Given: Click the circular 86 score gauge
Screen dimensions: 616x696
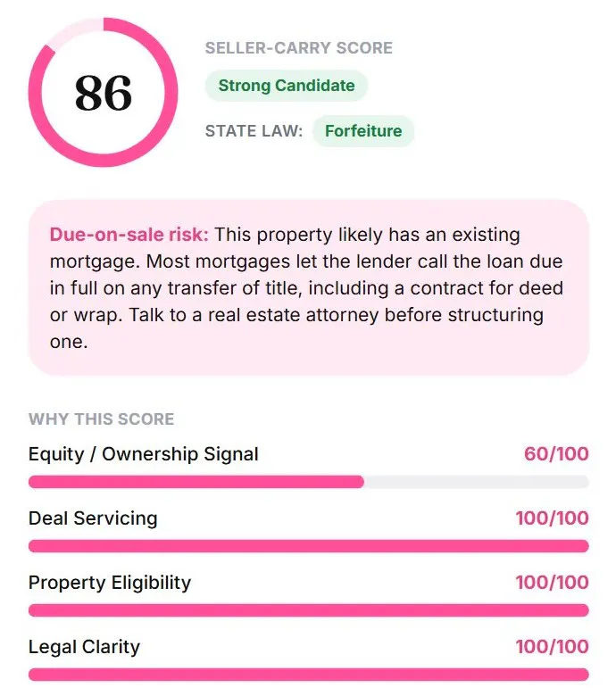Looking at the screenshot, I should [103, 92].
